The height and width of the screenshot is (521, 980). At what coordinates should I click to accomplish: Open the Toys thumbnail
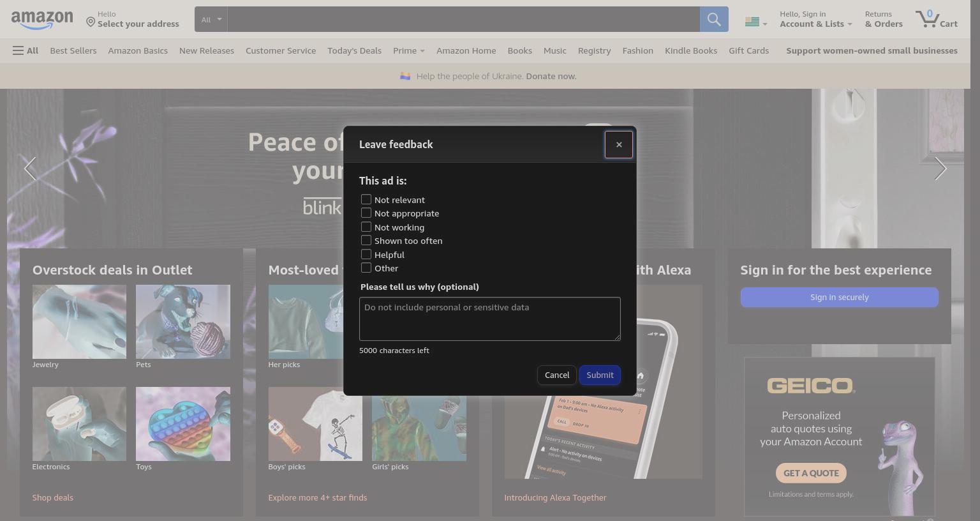(183, 424)
